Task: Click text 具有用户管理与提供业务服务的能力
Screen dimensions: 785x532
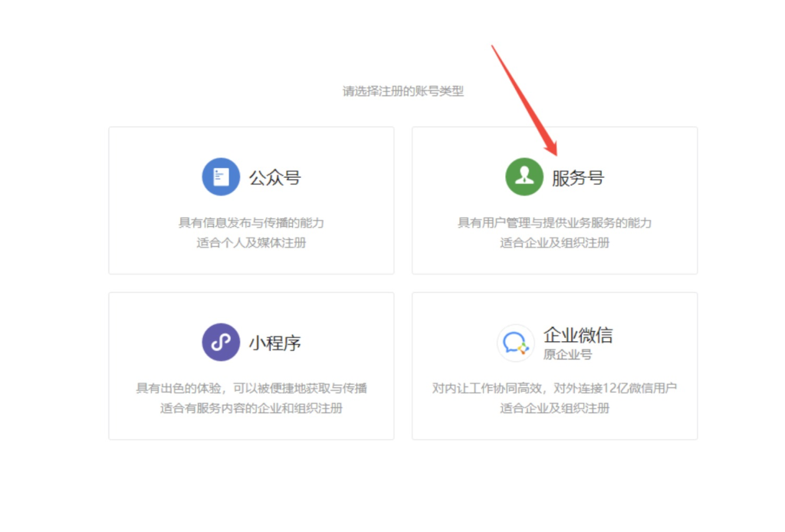Action: click(x=553, y=221)
